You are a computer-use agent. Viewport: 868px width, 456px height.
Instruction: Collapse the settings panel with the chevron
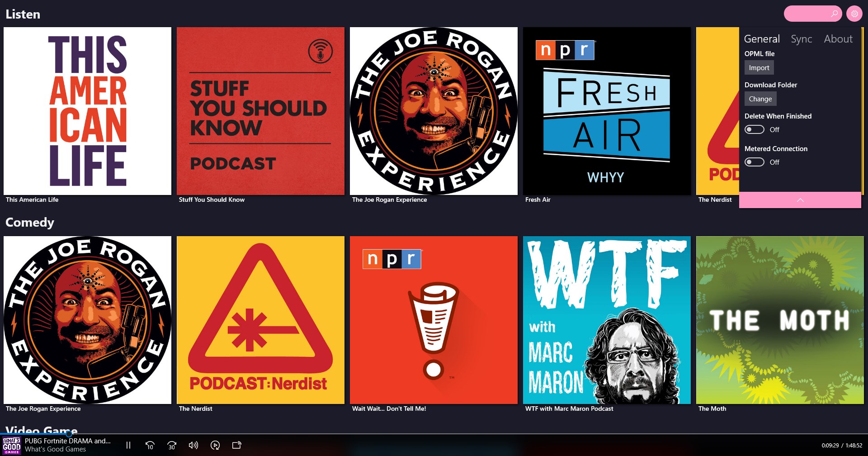click(x=800, y=200)
